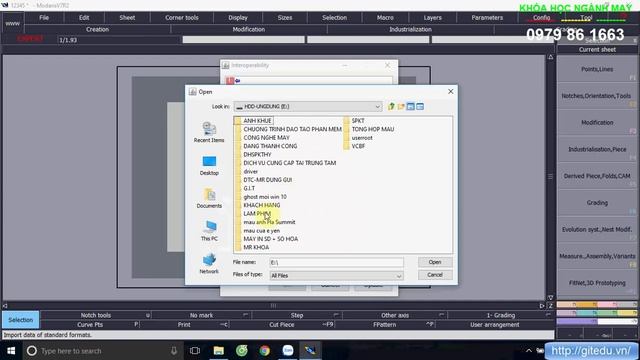640x360 pixels.
Task: Select Network in the sidebar
Action: point(209,263)
